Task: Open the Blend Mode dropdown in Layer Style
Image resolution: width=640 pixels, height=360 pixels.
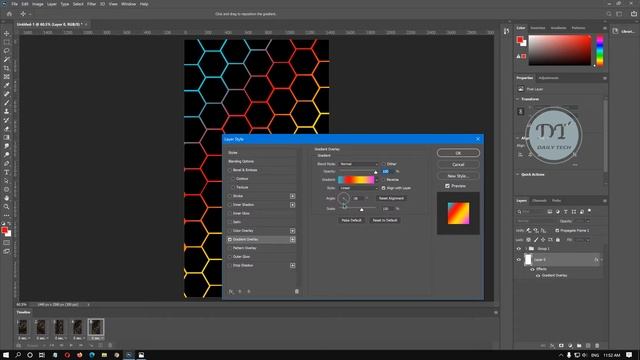Action: click(x=358, y=164)
